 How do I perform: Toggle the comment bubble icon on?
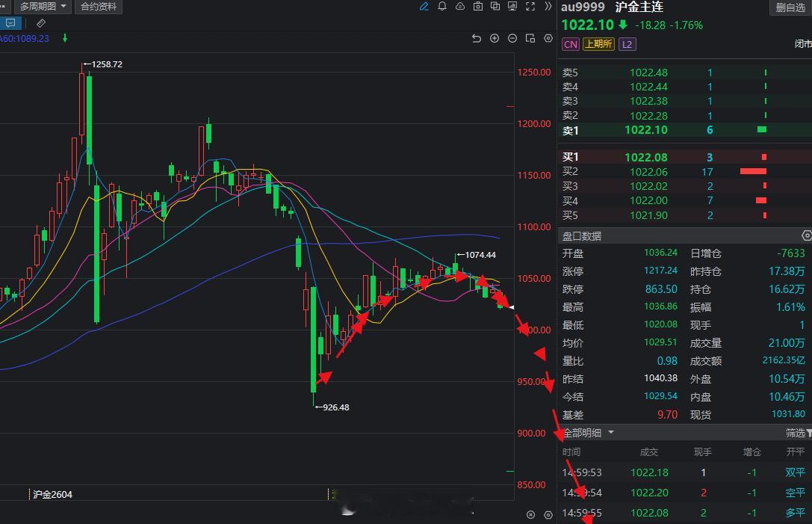click(10, 22)
